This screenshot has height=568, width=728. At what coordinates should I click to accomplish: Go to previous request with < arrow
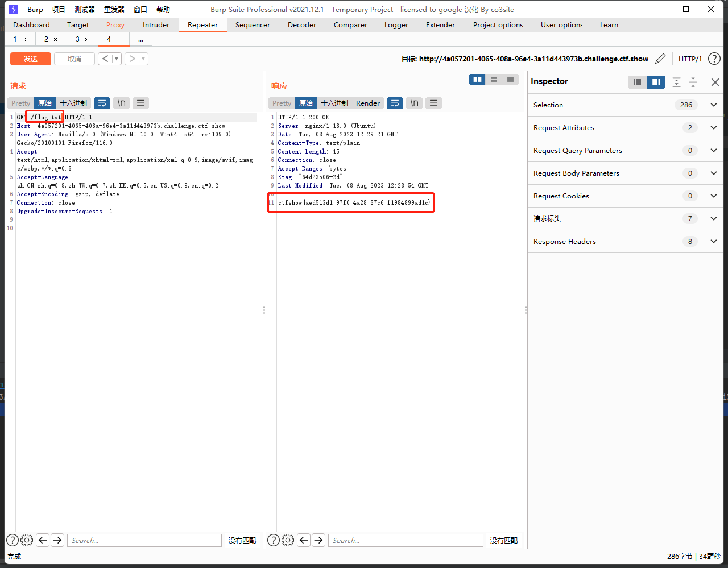pyautogui.click(x=105, y=59)
